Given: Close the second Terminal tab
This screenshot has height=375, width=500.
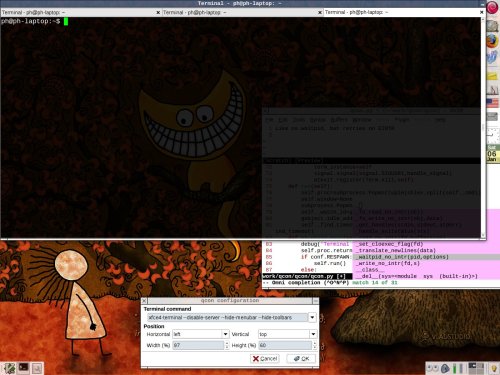Looking at the screenshot, I should (320, 12).
